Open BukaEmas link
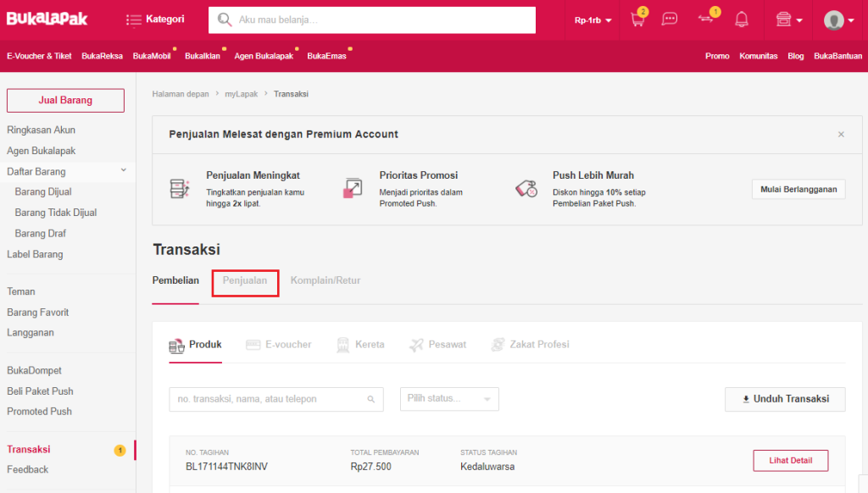Screen dimensions: 868x493 point(326,56)
